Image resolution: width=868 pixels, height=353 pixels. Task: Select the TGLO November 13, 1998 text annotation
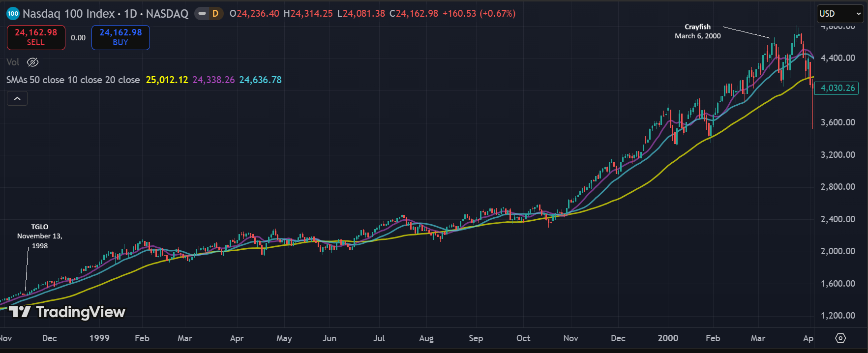pyautogui.click(x=40, y=236)
